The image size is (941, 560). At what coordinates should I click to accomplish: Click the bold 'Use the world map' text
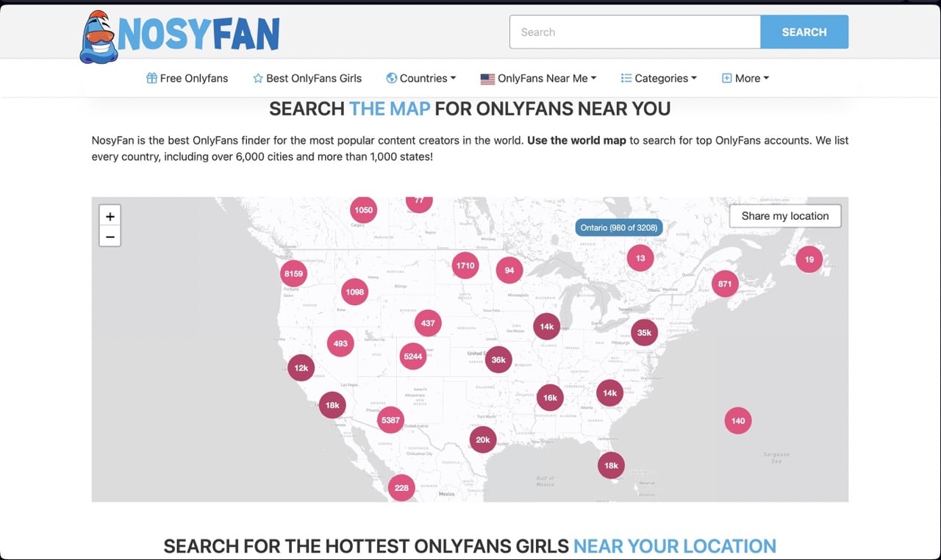tap(576, 140)
